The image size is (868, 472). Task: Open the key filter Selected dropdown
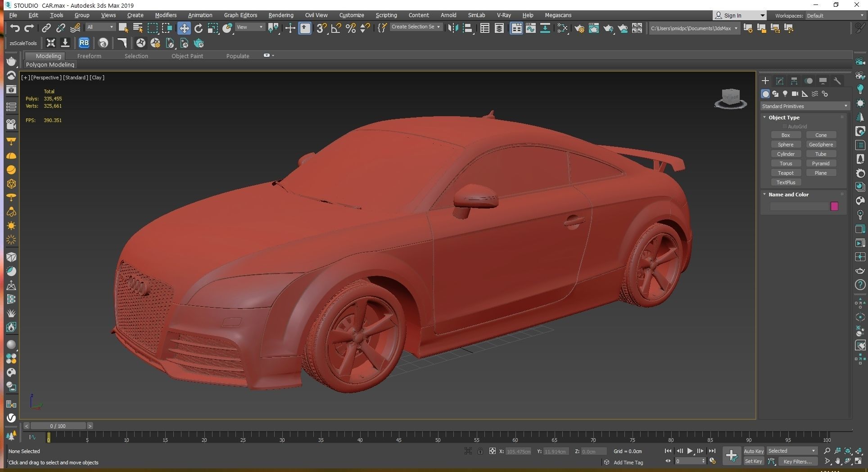pos(792,451)
